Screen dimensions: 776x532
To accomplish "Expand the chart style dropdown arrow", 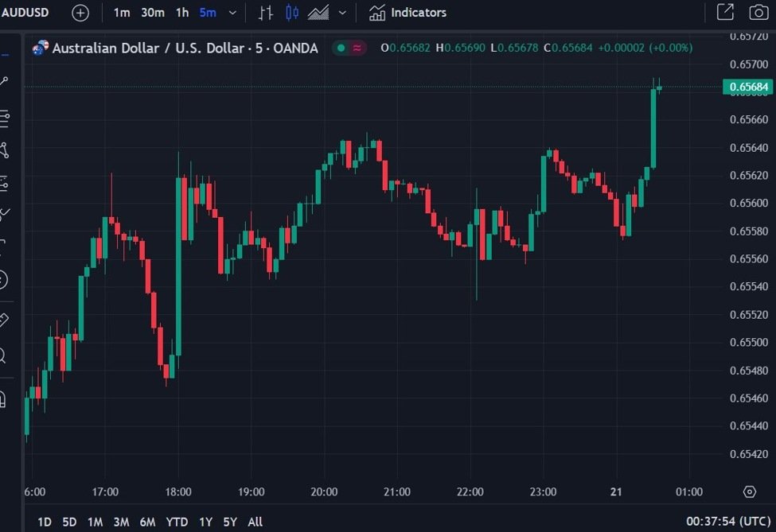I will [342, 13].
